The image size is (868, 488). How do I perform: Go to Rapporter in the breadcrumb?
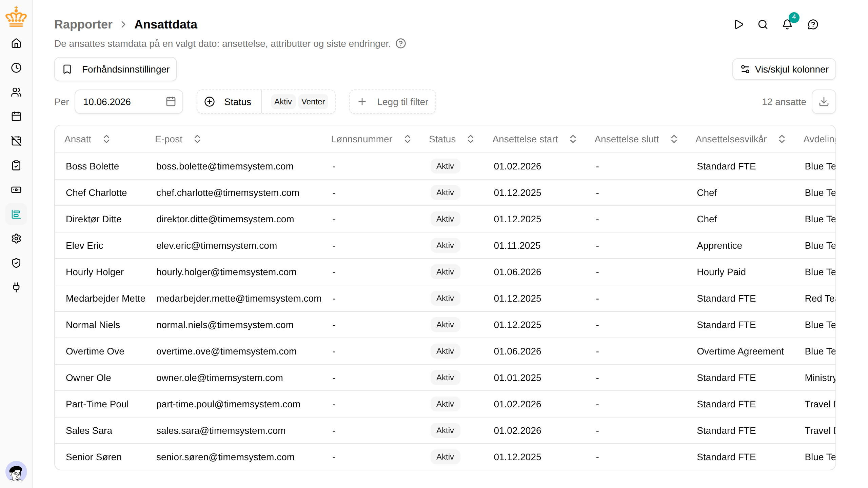(x=83, y=24)
